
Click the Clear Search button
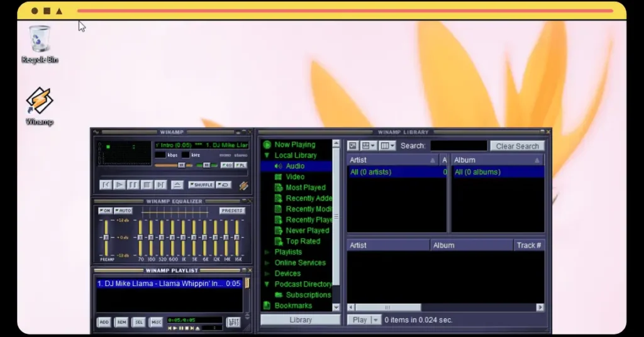517,146
